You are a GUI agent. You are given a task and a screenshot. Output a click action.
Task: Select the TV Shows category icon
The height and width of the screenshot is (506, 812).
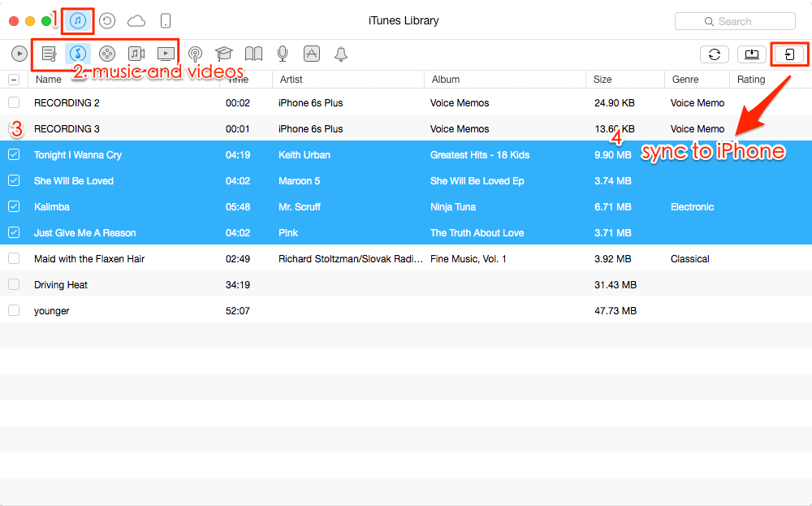(x=166, y=54)
